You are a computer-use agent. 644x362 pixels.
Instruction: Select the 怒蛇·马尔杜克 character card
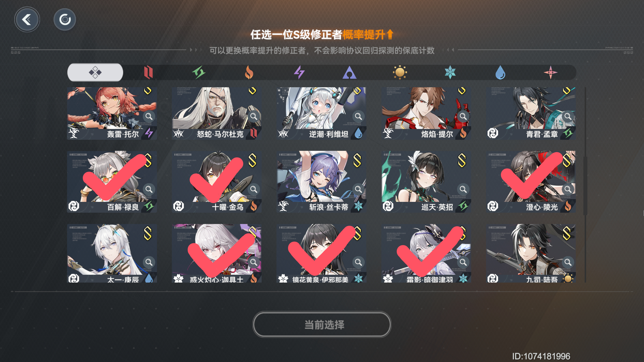(x=217, y=113)
